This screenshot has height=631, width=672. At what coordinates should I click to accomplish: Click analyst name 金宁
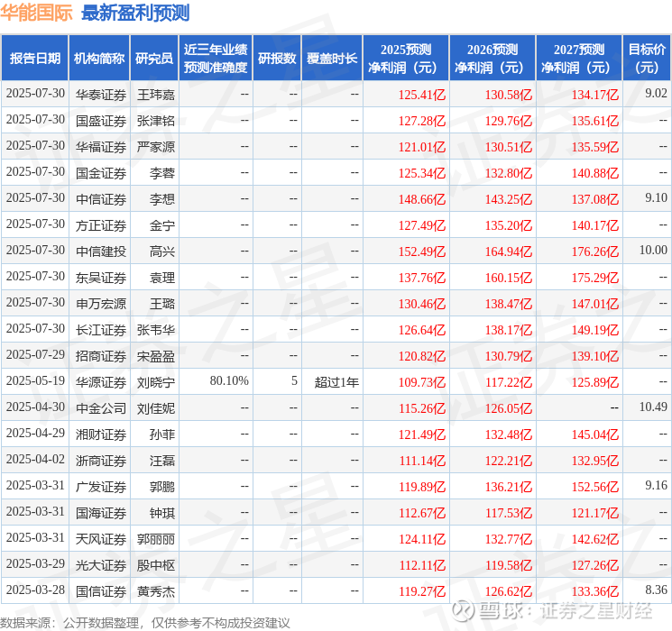[x=162, y=225]
